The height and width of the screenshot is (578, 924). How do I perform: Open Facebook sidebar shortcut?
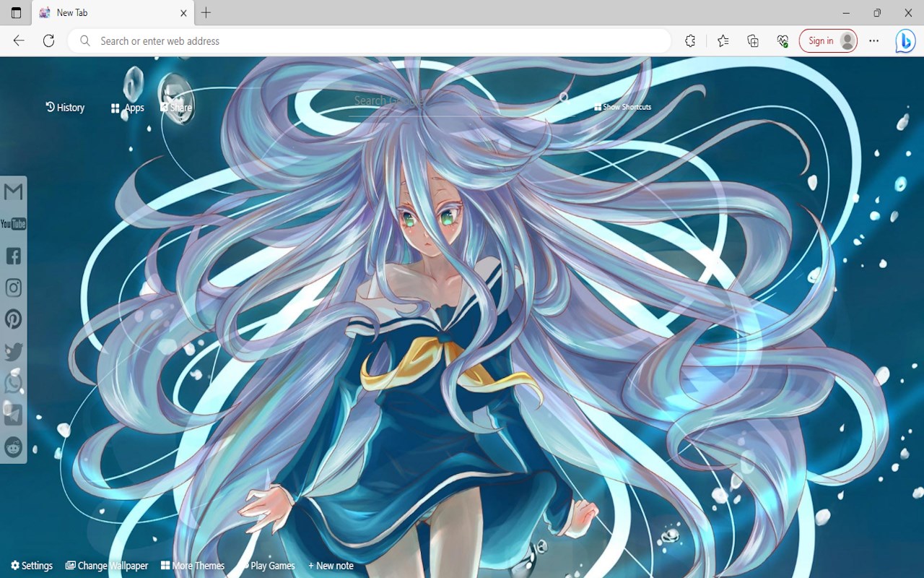coord(13,256)
